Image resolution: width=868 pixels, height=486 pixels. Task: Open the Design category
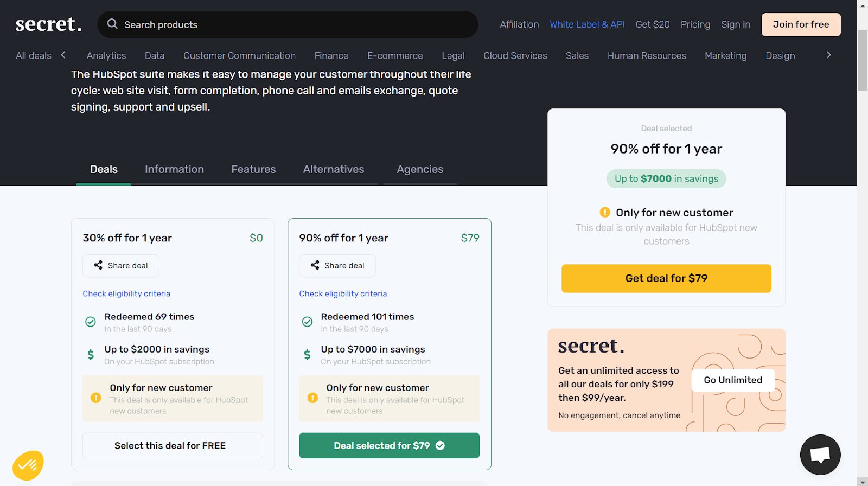point(780,55)
